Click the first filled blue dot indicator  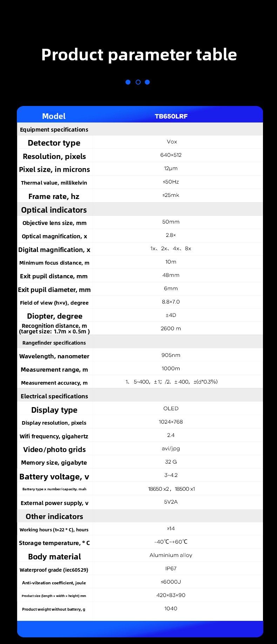tap(128, 82)
